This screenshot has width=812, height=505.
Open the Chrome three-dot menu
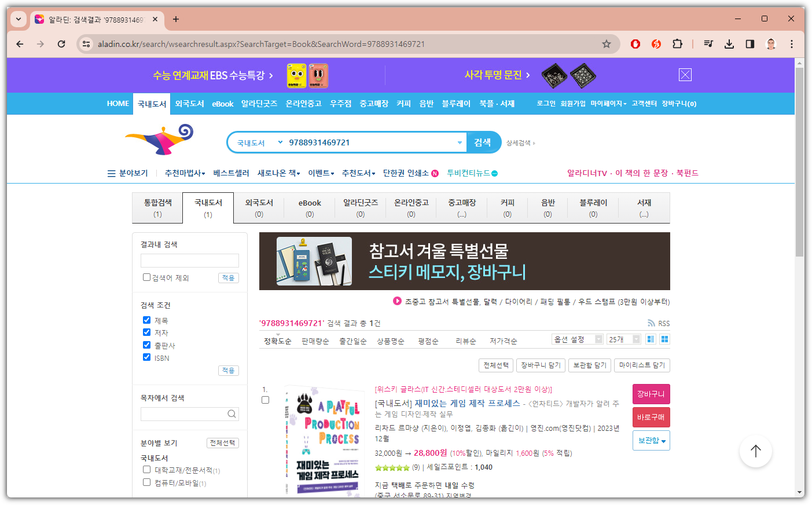coord(792,44)
